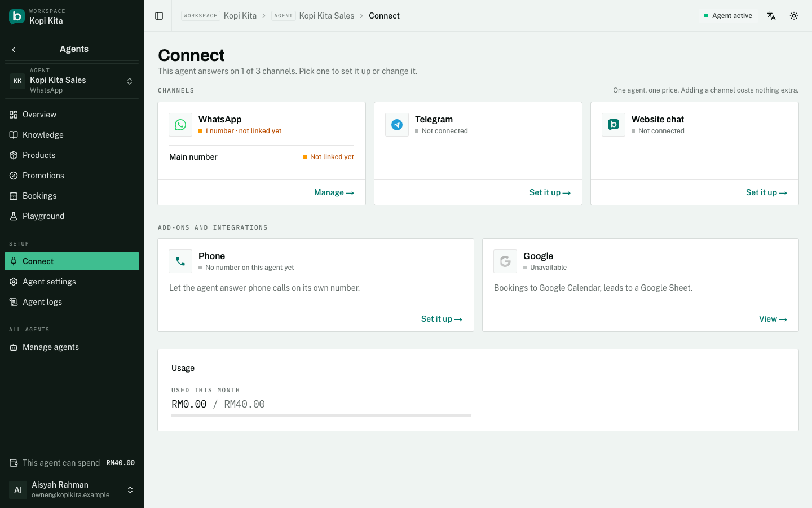The width and height of the screenshot is (812, 508).
Task: Click the Connect breadcrumb text
Action: pyautogui.click(x=384, y=16)
